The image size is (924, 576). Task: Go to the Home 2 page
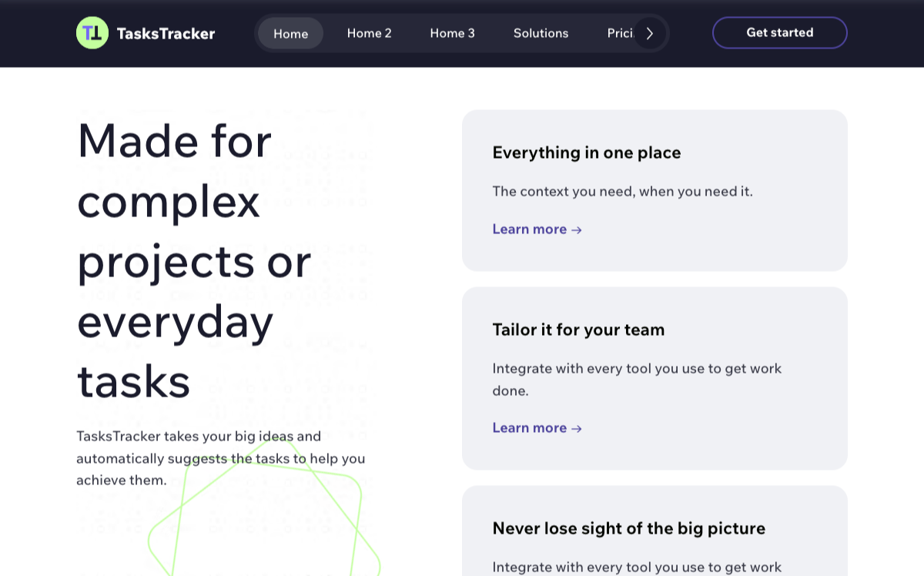tap(370, 33)
